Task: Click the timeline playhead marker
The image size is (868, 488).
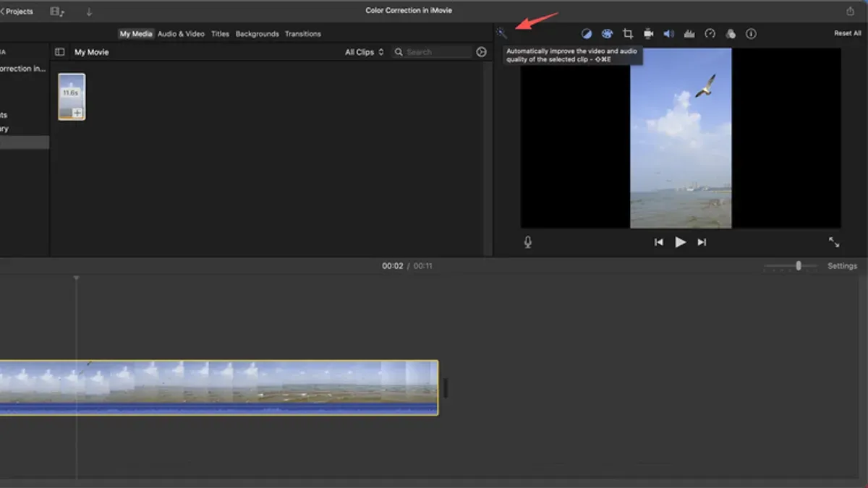Action: [77, 278]
